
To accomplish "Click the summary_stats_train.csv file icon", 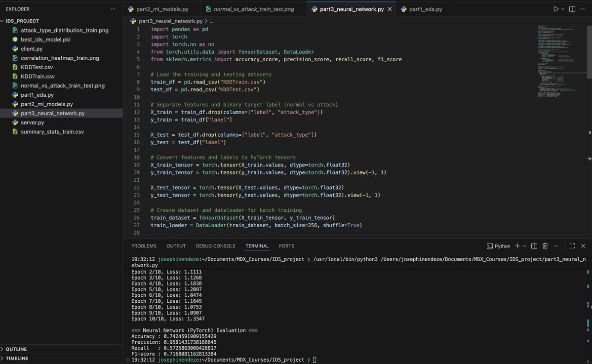I will [x=15, y=132].
